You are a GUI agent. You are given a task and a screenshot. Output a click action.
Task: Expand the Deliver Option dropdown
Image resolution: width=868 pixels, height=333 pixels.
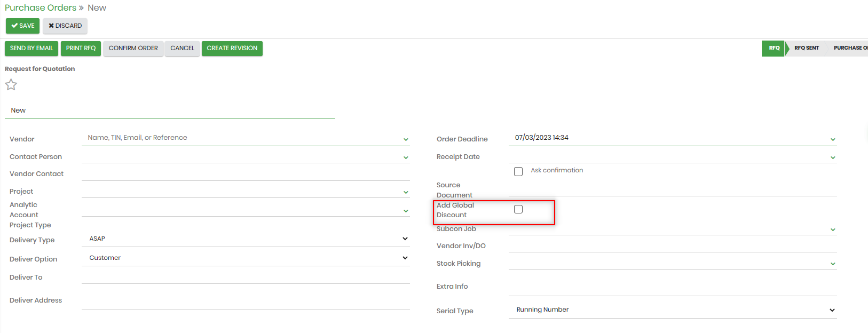coord(405,258)
